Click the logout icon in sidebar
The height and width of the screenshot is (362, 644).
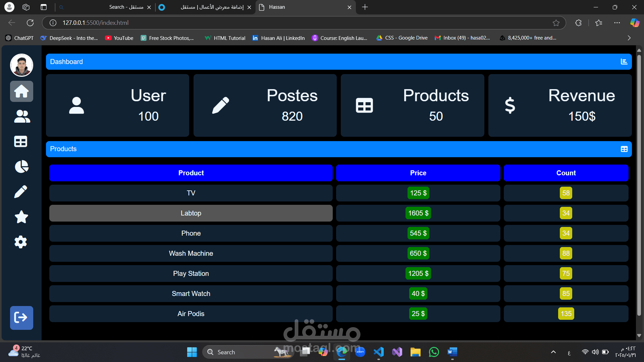click(x=21, y=318)
